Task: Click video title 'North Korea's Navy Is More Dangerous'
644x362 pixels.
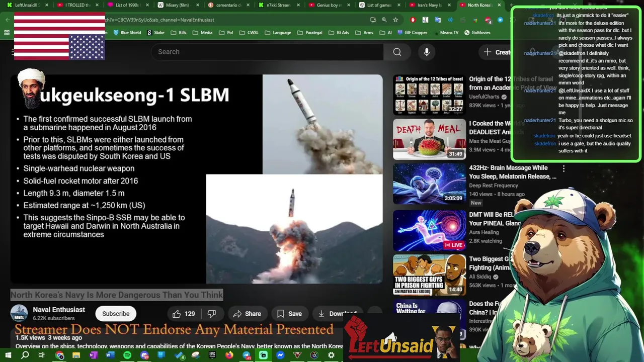Action: click(117, 295)
